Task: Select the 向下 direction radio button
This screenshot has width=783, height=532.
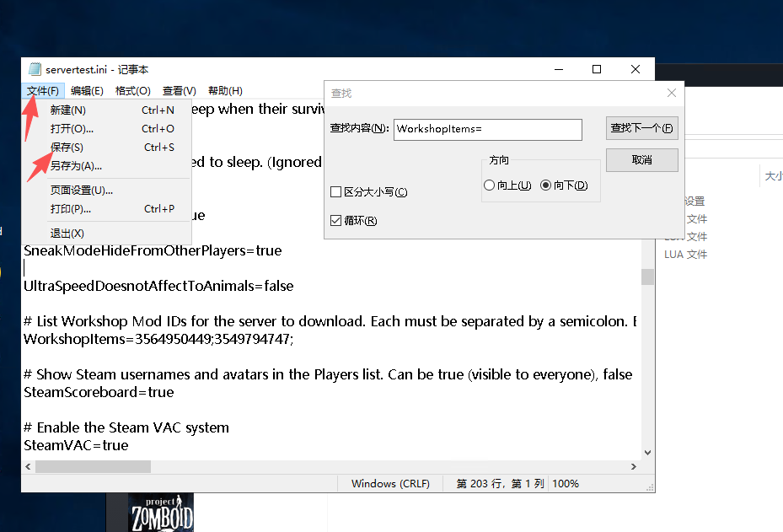Action: click(545, 185)
